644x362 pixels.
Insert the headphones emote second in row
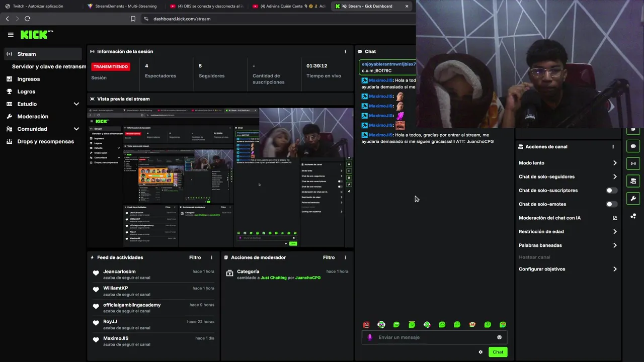[381, 325]
